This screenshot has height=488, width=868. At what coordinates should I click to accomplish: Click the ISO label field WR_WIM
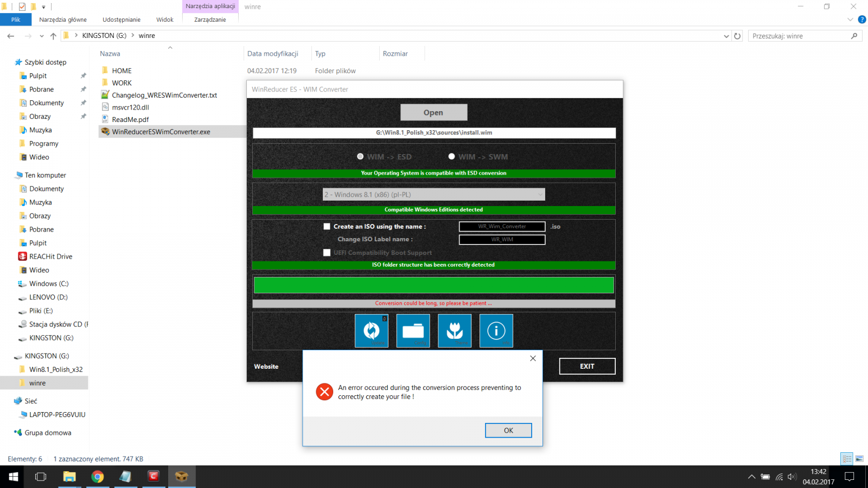(x=502, y=240)
